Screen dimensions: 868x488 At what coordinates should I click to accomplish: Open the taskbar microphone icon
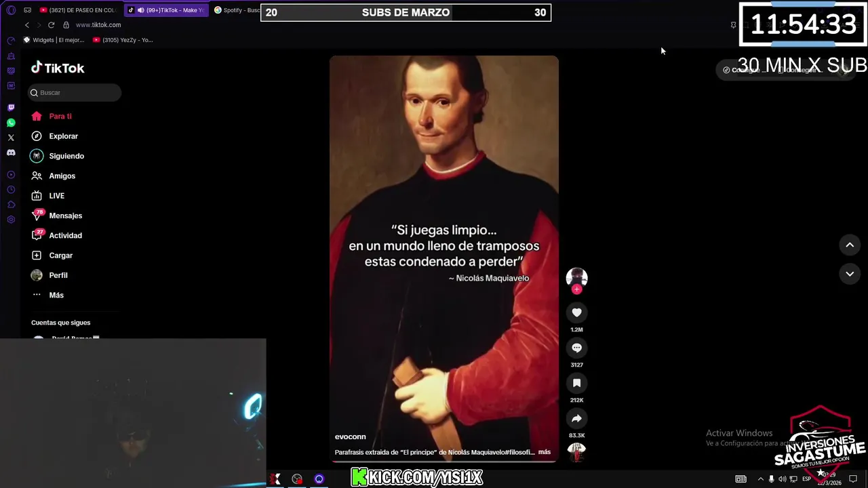tap(771, 479)
